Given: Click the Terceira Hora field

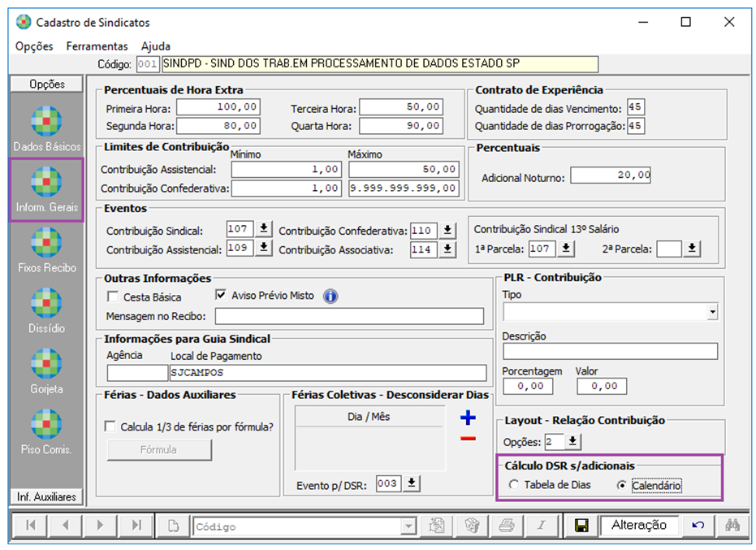Looking at the screenshot, I should pos(401,107).
